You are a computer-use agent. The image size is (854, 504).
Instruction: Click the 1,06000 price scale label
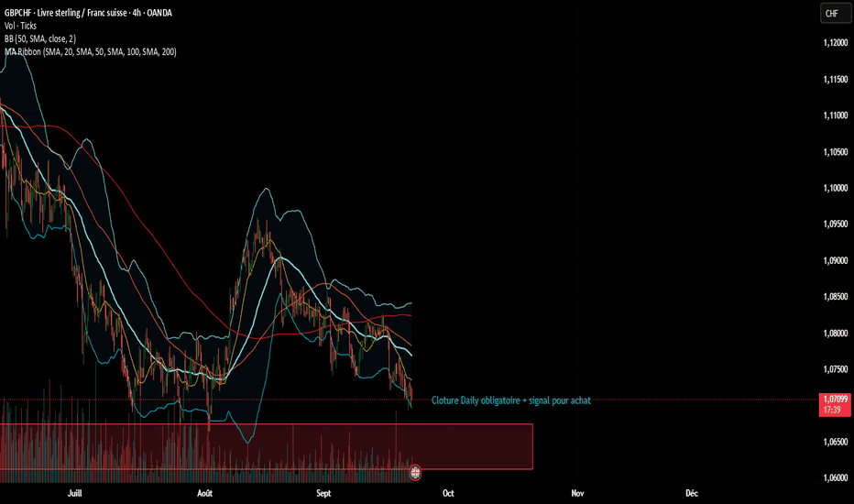(836, 477)
